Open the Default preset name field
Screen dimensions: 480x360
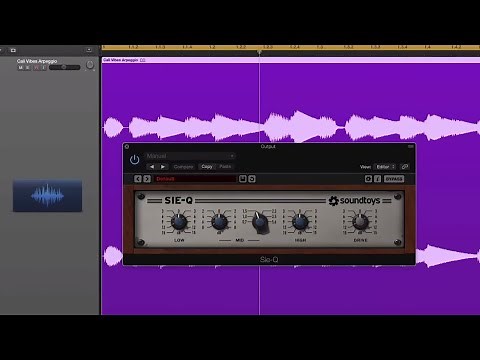[195, 179]
